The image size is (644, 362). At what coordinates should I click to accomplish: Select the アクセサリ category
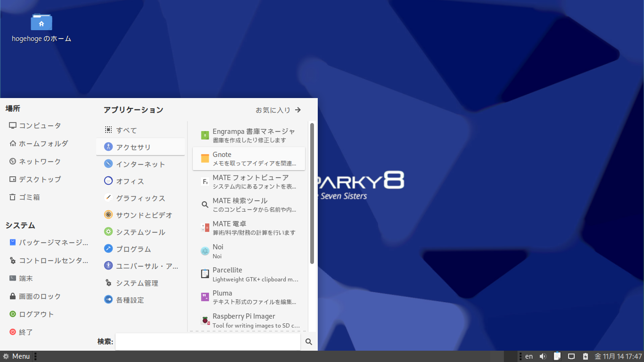140,147
